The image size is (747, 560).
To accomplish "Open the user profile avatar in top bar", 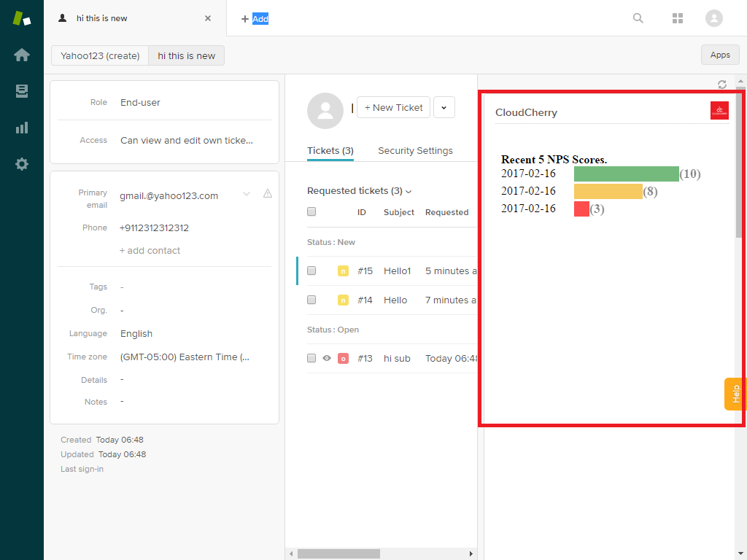I will point(714,18).
